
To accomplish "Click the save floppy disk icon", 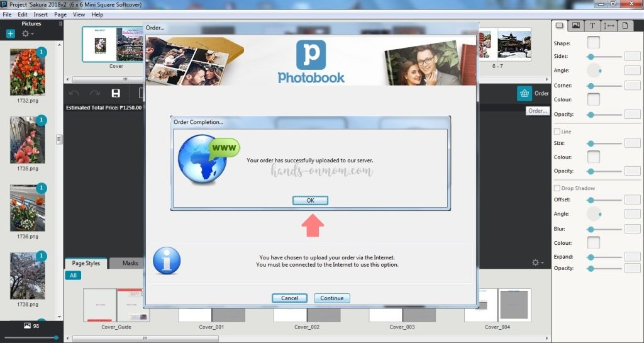I will (115, 93).
